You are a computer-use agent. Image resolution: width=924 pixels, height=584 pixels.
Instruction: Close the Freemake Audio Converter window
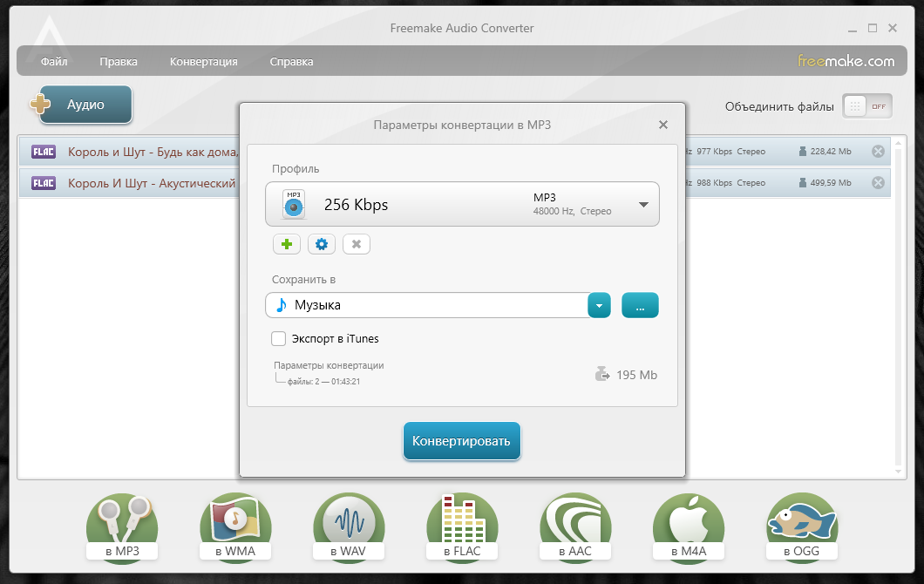tap(893, 28)
